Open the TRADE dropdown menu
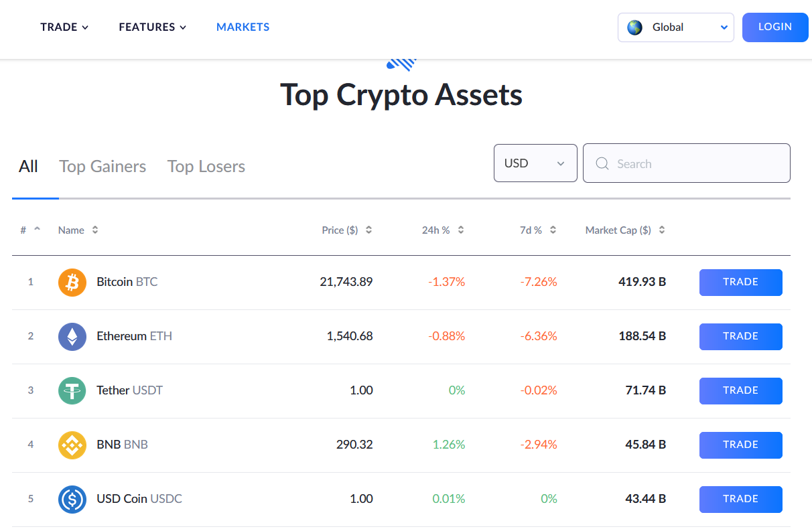This screenshot has width=812, height=529. [64, 27]
